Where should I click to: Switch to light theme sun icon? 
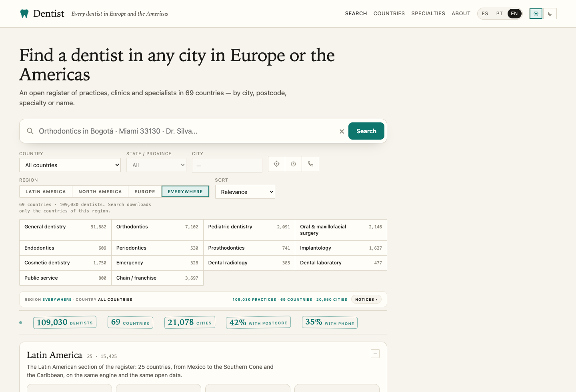[x=536, y=14]
